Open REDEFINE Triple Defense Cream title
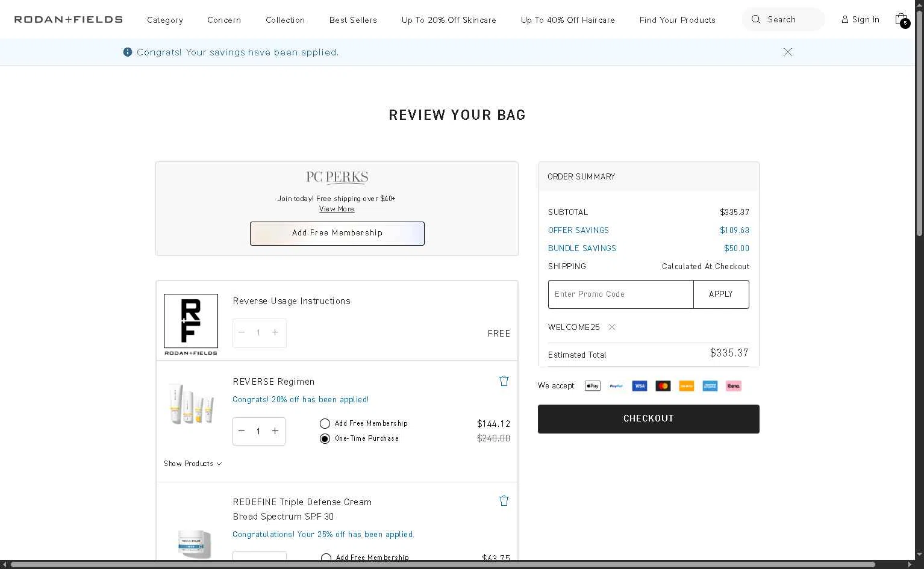Viewport: 924px width, 569px height. point(302,509)
